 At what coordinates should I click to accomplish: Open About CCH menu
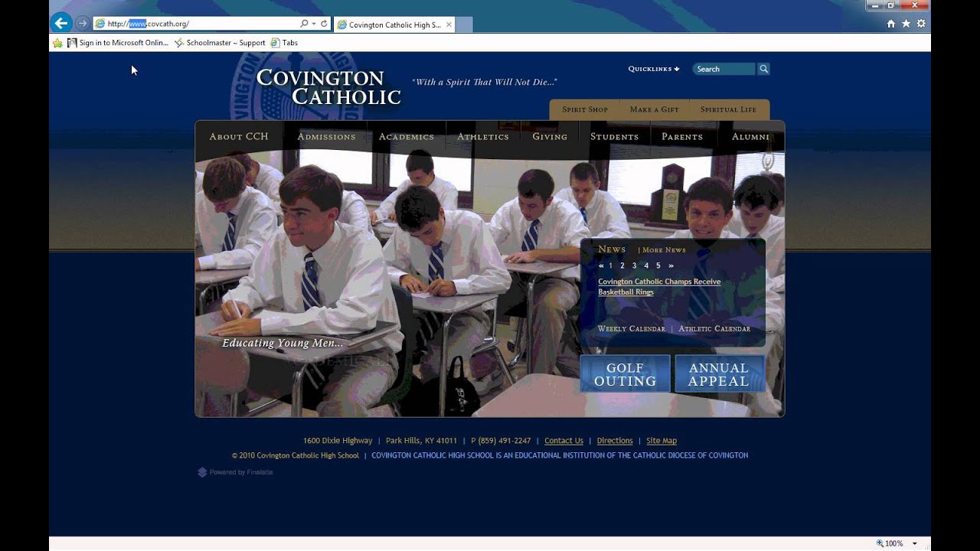pos(239,136)
